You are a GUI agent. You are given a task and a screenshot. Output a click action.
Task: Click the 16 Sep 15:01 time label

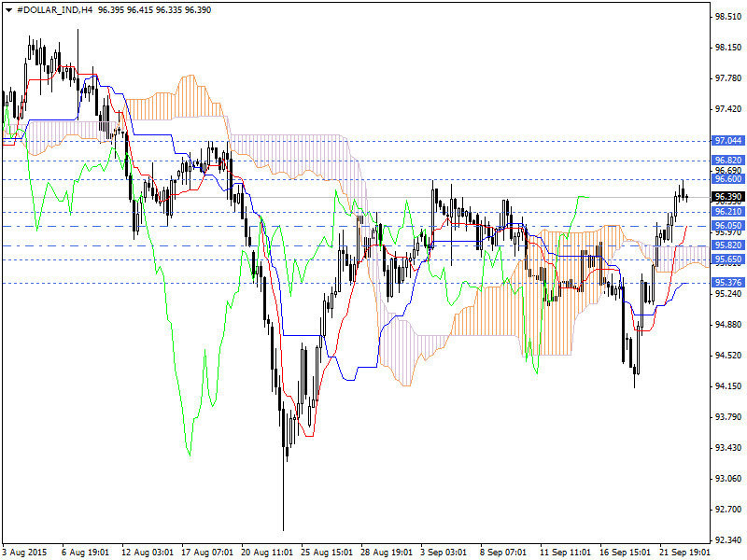click(x=625, y=552)
